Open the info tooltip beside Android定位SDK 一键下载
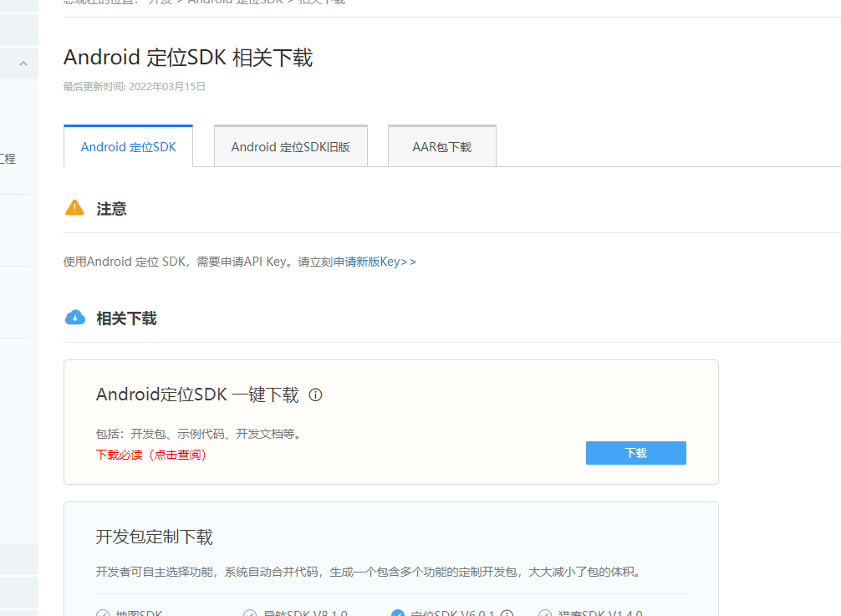Image resolution: width=841 pixels, height=616 pixels. [x=315, y=395]
